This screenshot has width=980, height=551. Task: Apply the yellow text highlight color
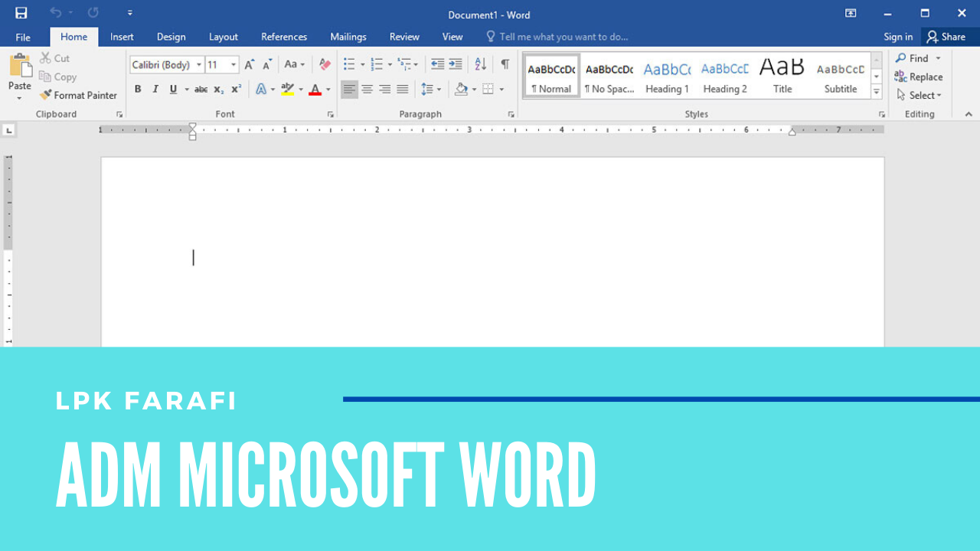pos(287,90)
